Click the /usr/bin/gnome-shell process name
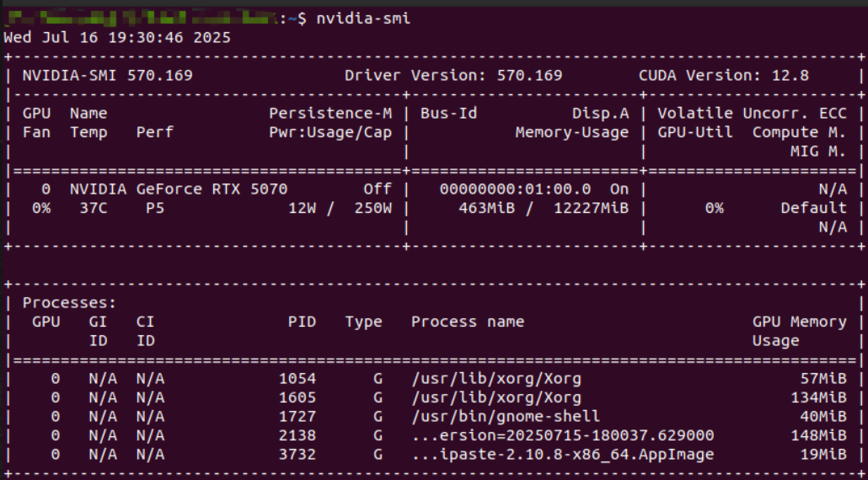Screen dimensions: 868x480 pyautogui.click(x=506, y=416)
